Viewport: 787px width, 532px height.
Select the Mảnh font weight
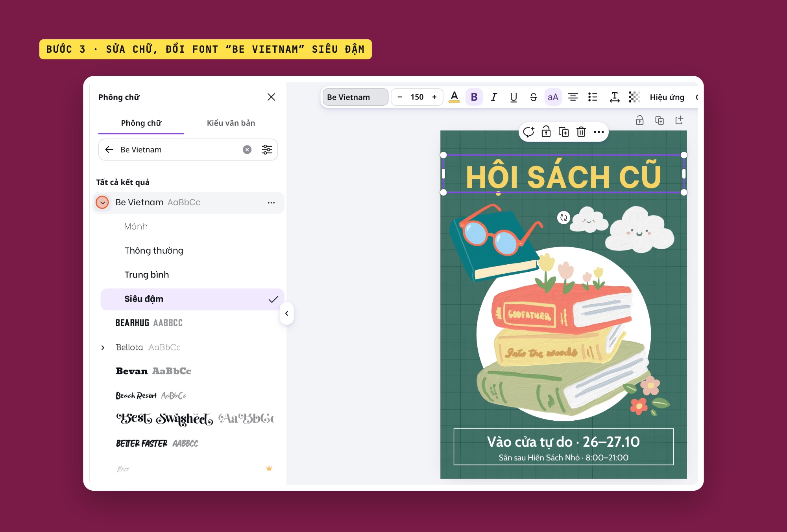click(x=192, y=226)
